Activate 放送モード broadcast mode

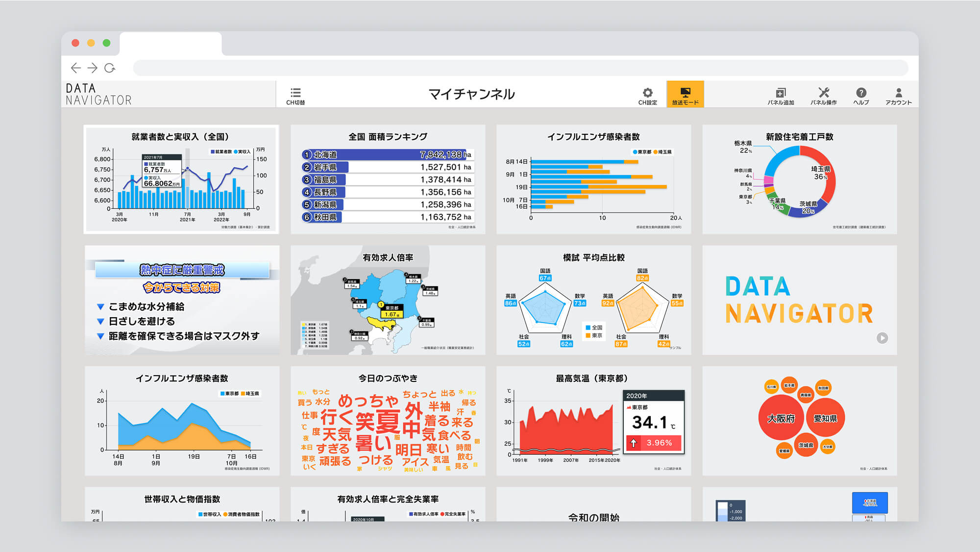685,94
